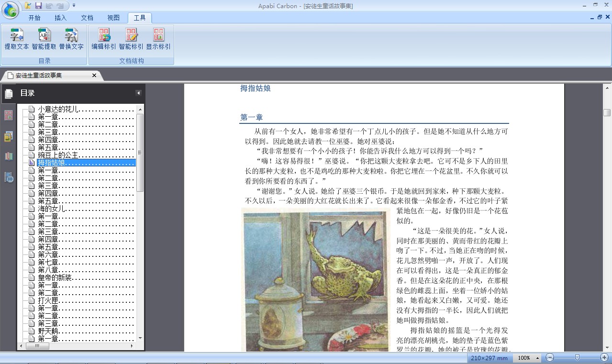Zoom out with the minus button

(550, 357)
